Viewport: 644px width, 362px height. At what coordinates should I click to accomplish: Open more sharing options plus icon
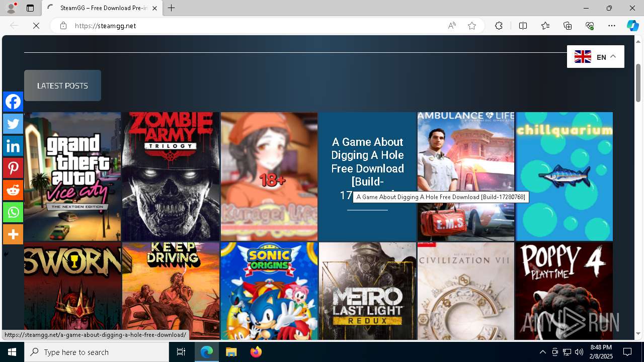[x=13, y=234]
